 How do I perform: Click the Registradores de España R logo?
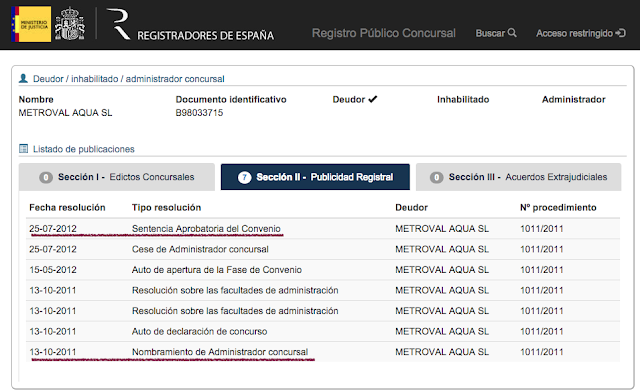118,24
